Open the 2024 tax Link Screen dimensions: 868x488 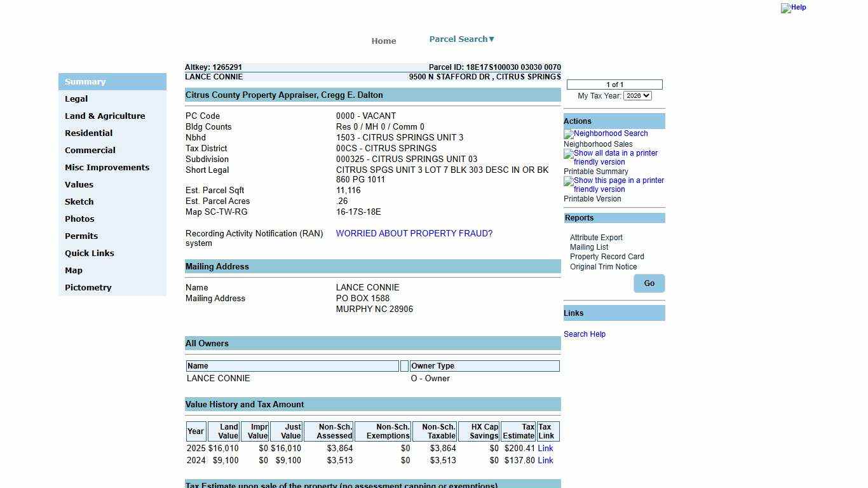[x=545, y=461]
